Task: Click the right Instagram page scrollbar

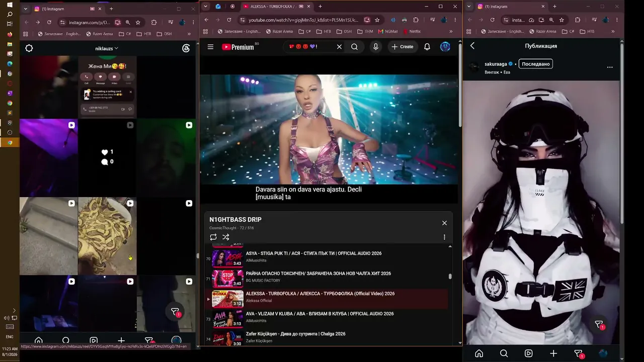Action: [x=622, y=133]
